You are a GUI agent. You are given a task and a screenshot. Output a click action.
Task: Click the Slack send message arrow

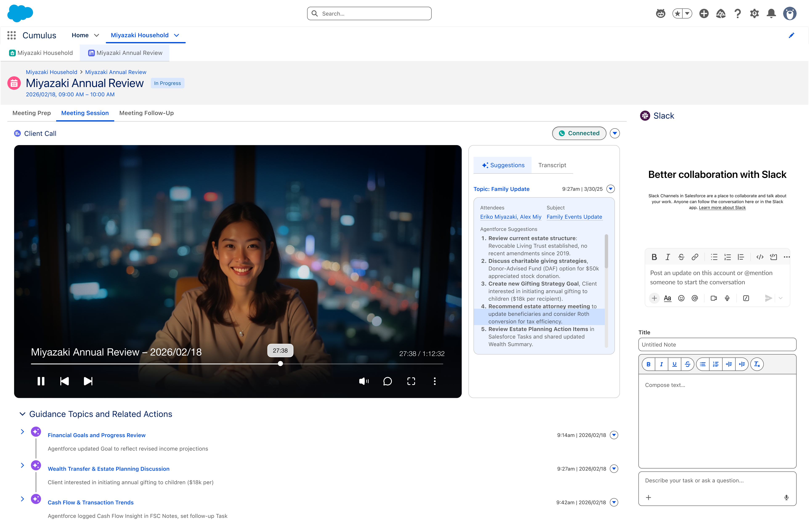[768, 298]
